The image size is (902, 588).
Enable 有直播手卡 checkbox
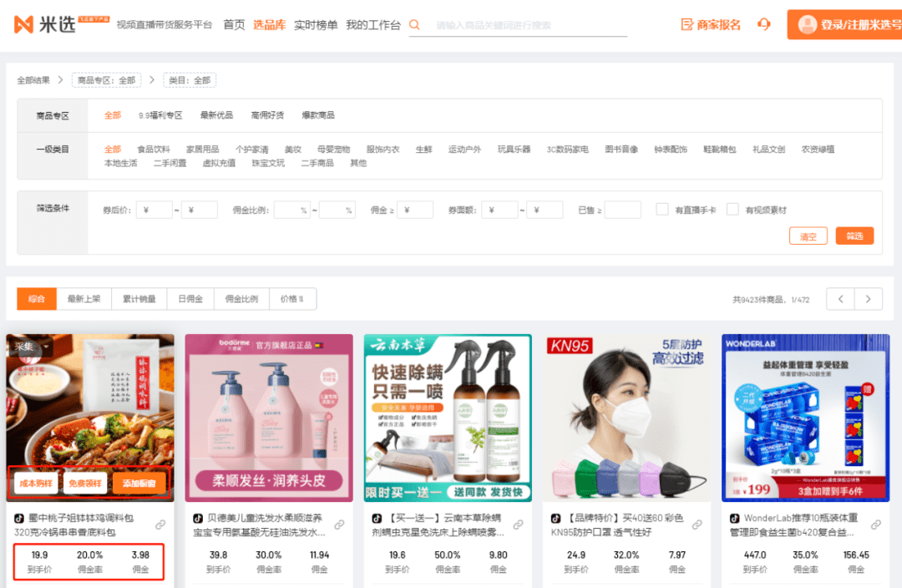click(x=662, y=209)
